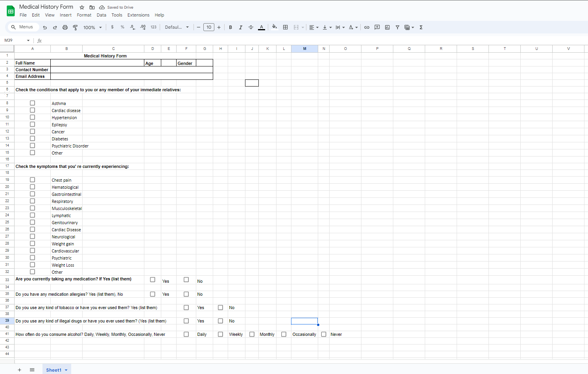The height and width of the screenshot is (374, 588).
Task: Open the functions sigma button
Action: (x=421, y=27)
